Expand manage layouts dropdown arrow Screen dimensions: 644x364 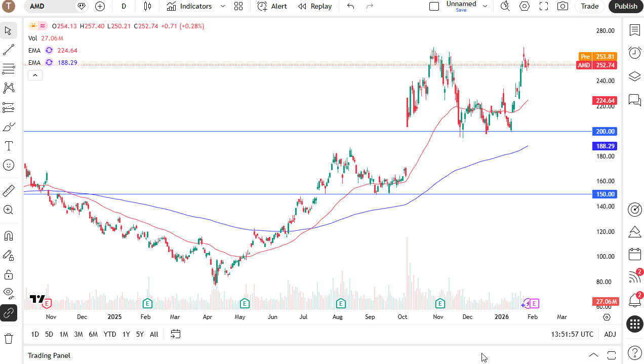point(485,6)
